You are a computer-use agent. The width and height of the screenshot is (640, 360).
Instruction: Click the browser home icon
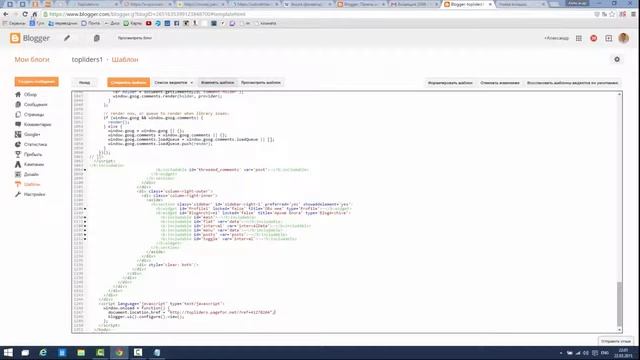(34, 14)
